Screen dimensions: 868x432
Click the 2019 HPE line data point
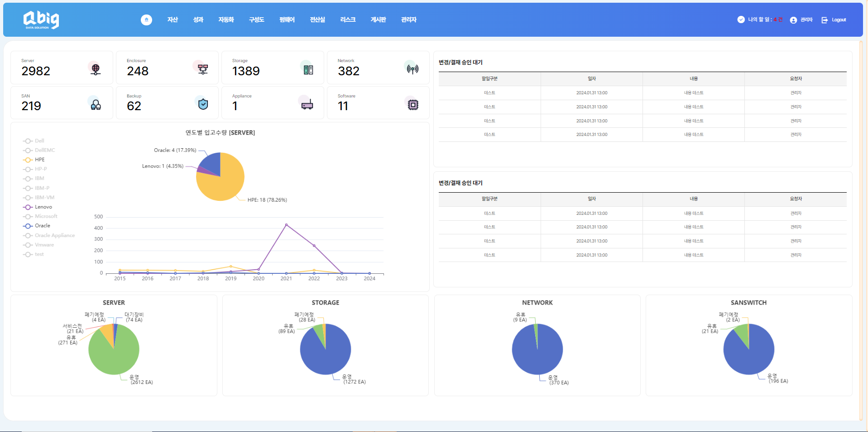[231, 267]
